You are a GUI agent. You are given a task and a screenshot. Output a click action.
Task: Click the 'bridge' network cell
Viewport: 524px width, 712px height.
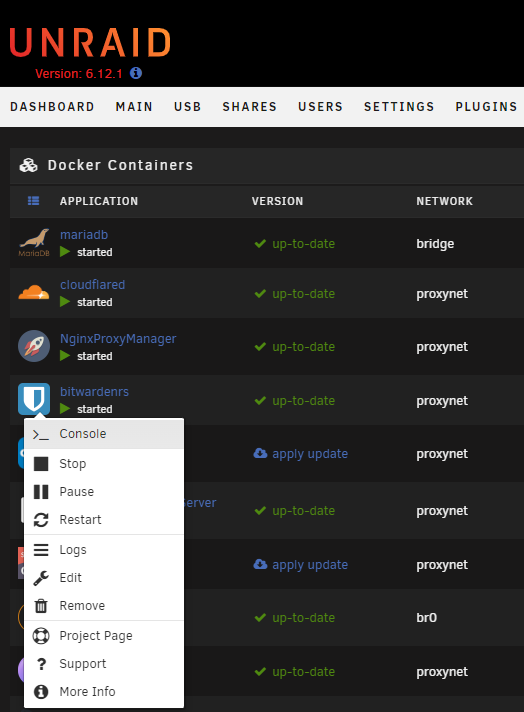click(435, 244)
